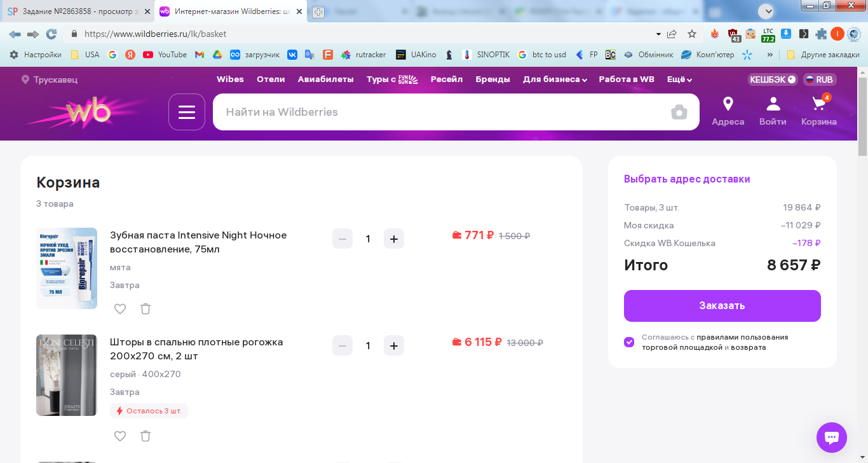Open the LTC price extension
This screenshot has height=463, width=868.
(x=768, y=34)
